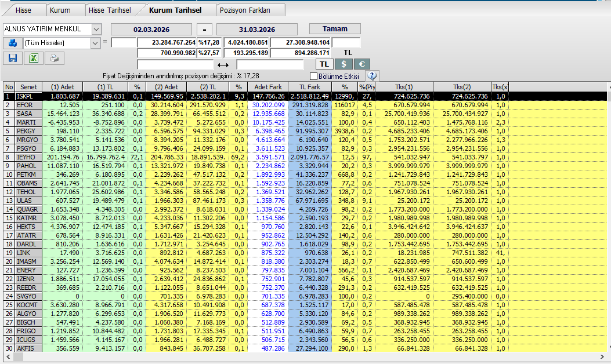The height and width of the screenshot is (364, 611).
Task: Click the 700.990.982 value field
Action: coord(167,53)
